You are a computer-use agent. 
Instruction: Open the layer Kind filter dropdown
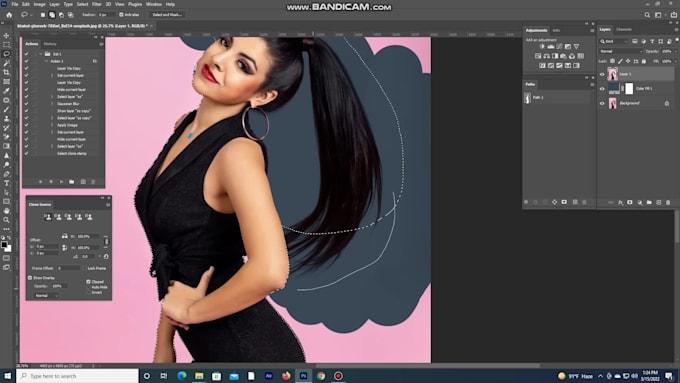pos(614,41)
